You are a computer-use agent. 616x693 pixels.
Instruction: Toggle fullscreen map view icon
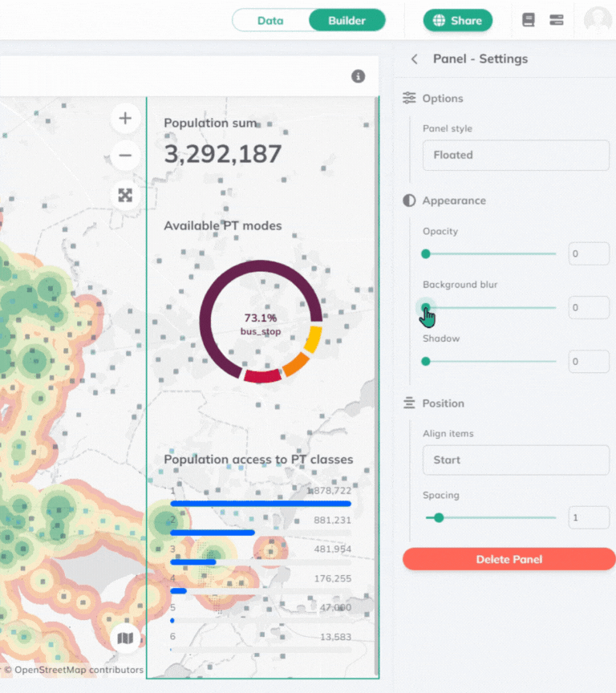pos(125,195)
